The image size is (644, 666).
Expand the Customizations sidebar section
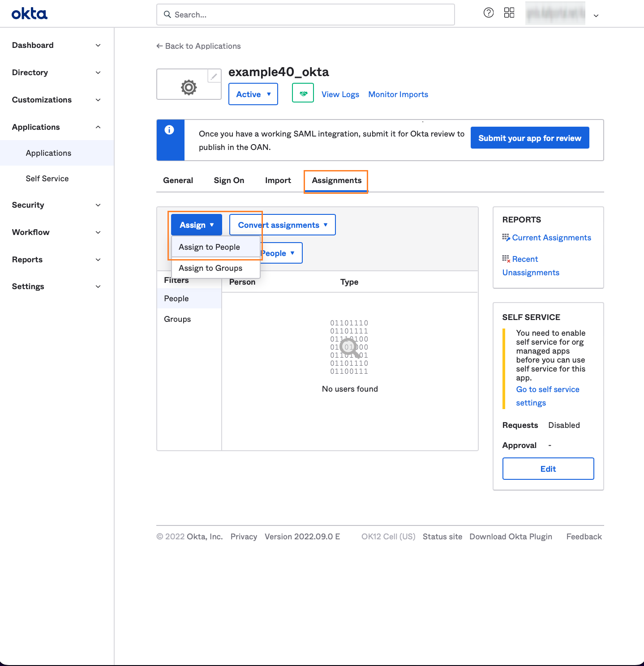(56, 100)
